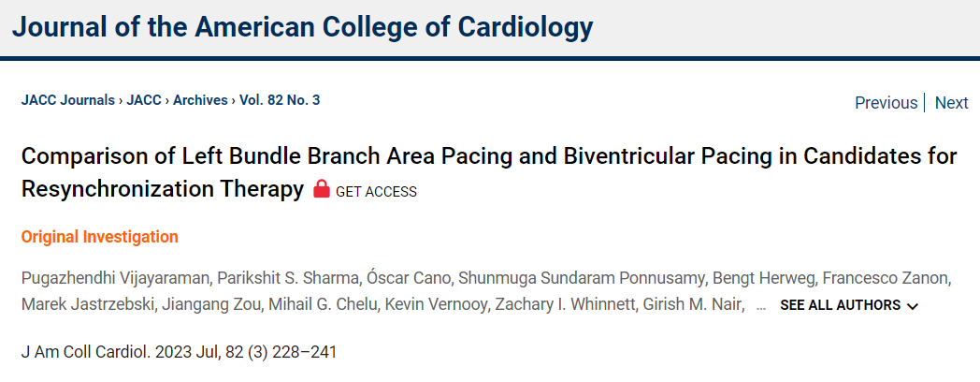Open author Marek Jastrzebski
The image size is (980, 382).
(88, 305)
